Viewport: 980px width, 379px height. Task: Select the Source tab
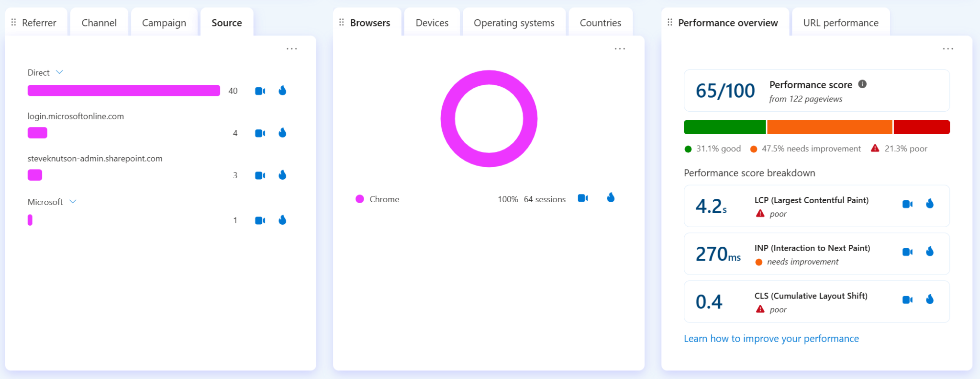point(227,22)
